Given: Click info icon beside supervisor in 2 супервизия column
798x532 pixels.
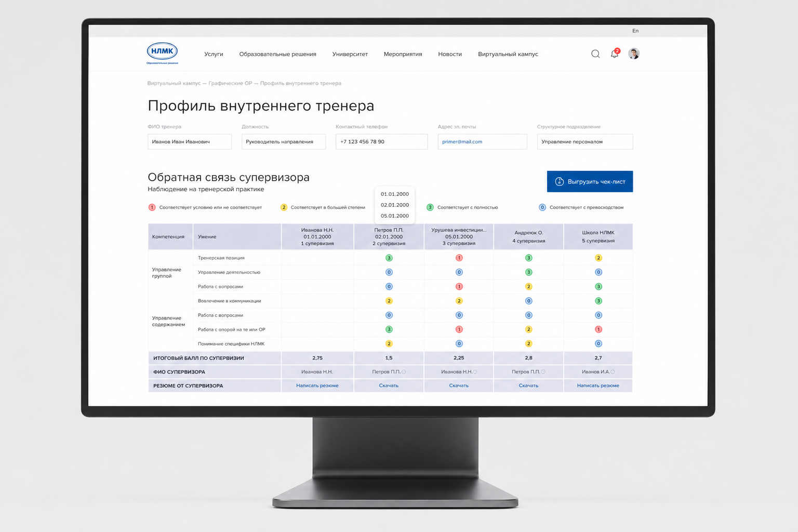Looking at the screenshot, I should [404, 372].
